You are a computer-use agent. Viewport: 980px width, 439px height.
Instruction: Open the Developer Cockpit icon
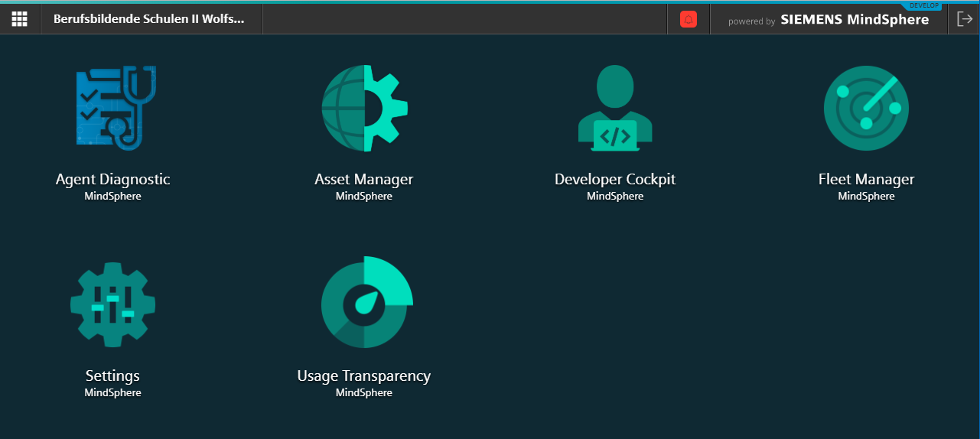click(615, 108)
